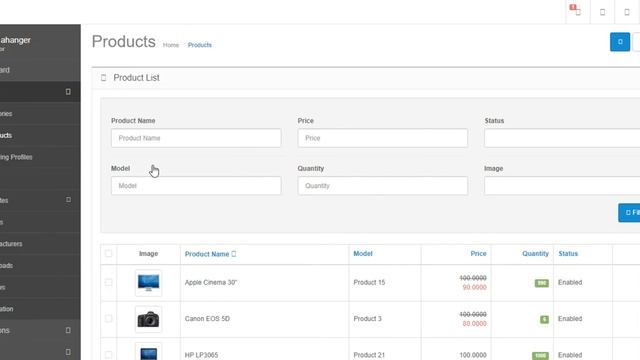Click the Apple Cinema monitor thumbnail
The image size is (640, 360).
coord(149,283)
